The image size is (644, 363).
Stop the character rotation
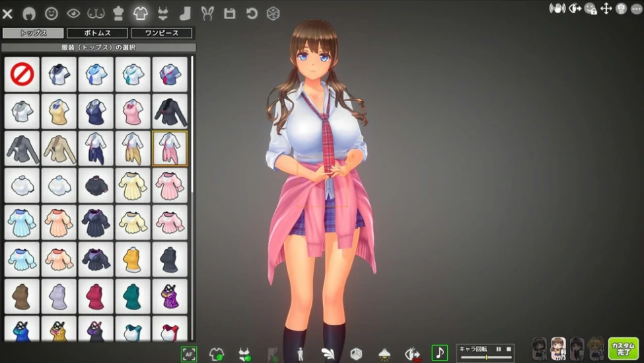click(x=509, y=349)
